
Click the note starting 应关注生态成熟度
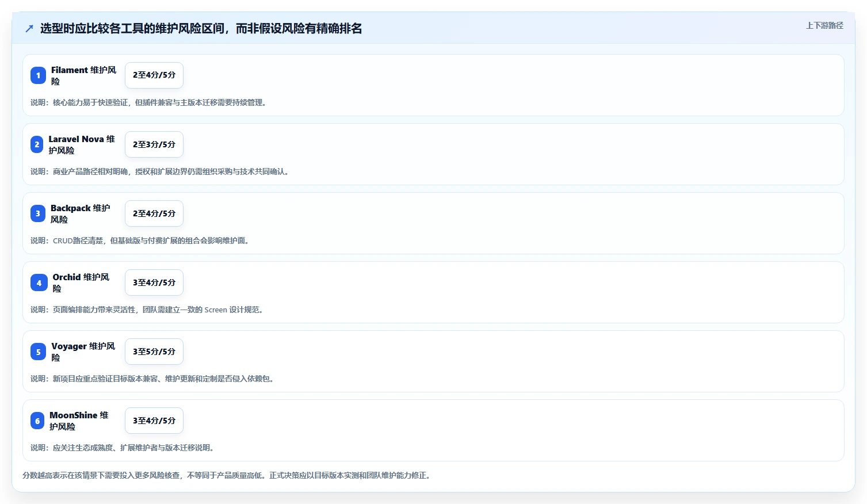click(123, 448)
